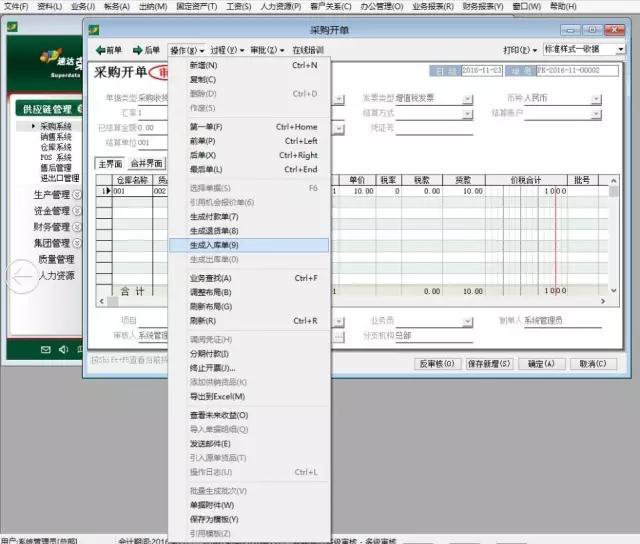640x544 pixels.
Task: Select 销售系统 in sidebar tree
Action: coord(56,137)
